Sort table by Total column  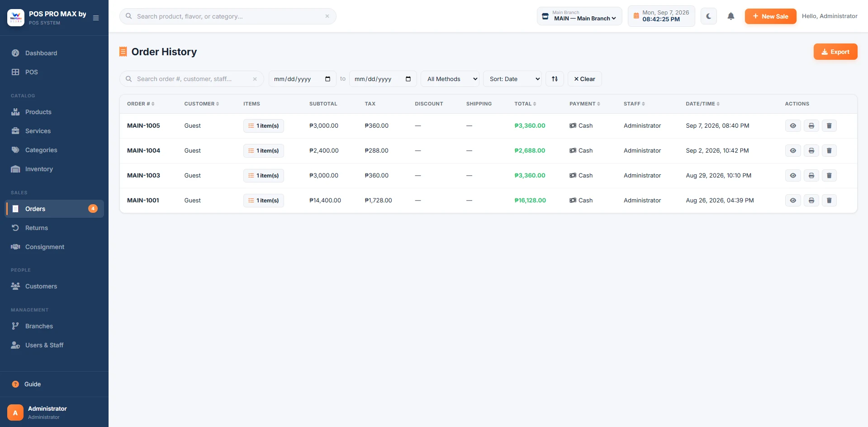pos(525,104)
